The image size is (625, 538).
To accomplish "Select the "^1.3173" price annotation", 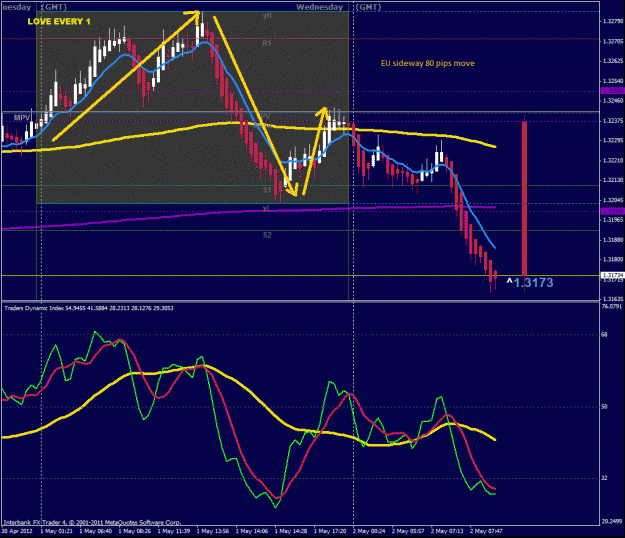I will pos(530,283).
